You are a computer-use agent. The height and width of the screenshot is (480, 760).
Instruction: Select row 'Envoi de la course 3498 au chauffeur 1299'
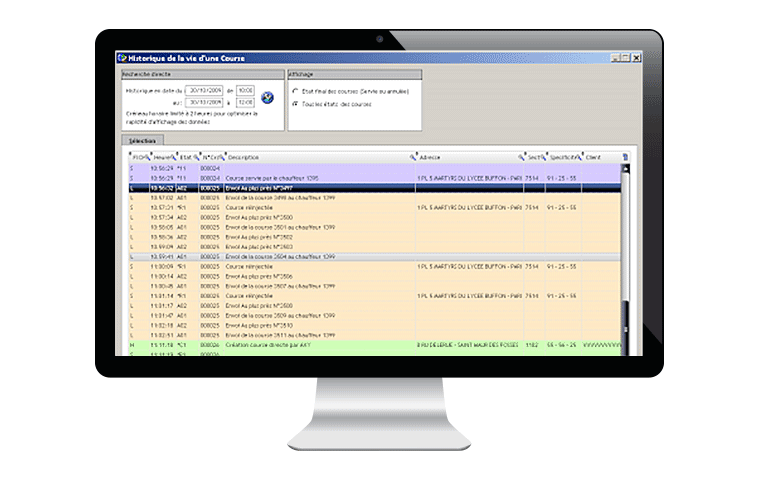click(x=375, y=198)
